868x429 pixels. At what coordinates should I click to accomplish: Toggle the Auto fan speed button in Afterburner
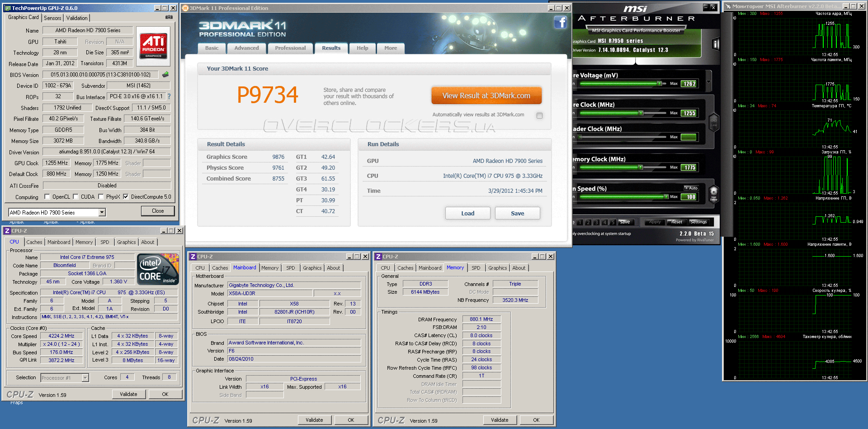[x=691, y=188]
